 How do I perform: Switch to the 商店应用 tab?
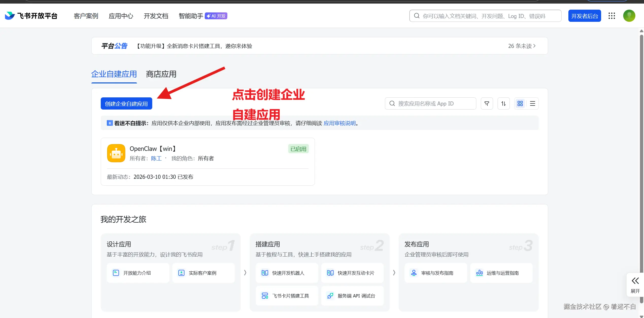click(x=161, y=74)
